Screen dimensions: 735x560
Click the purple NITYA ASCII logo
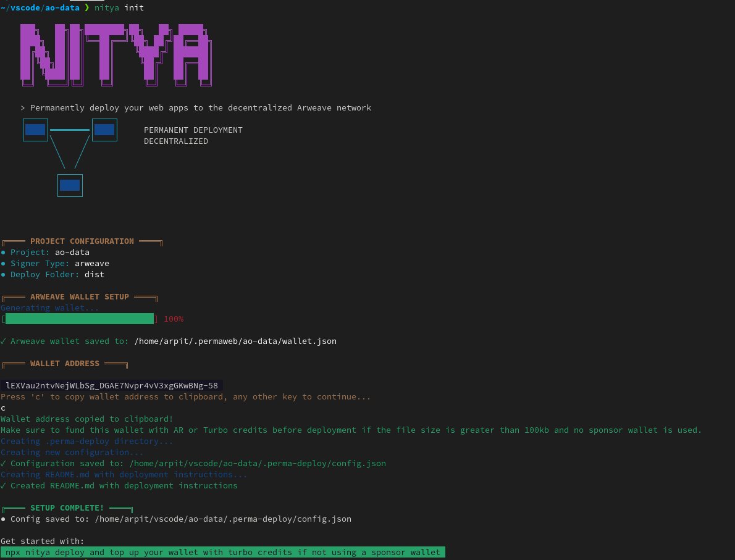tap(116, 56)
